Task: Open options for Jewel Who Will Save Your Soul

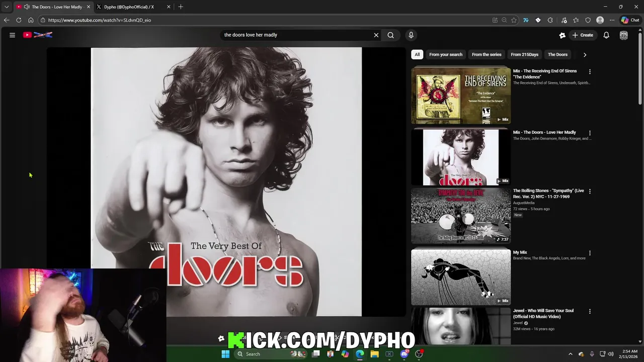Action: (x=590, y=312)
